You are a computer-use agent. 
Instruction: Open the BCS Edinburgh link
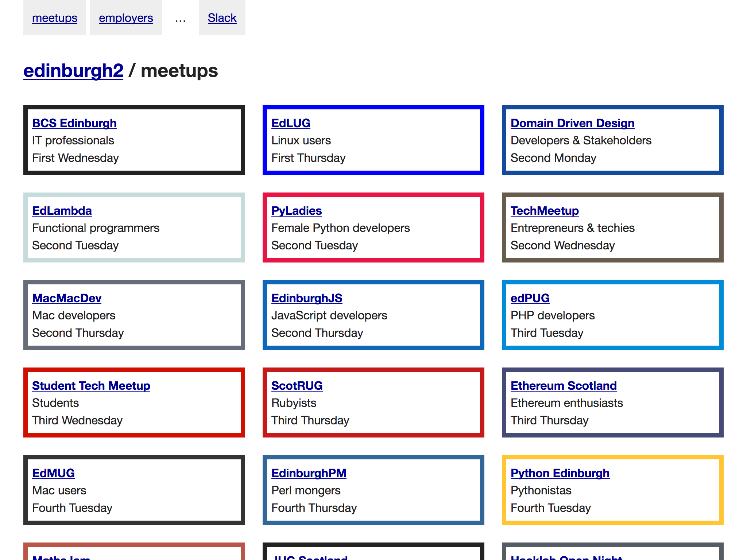pos(74,123)
